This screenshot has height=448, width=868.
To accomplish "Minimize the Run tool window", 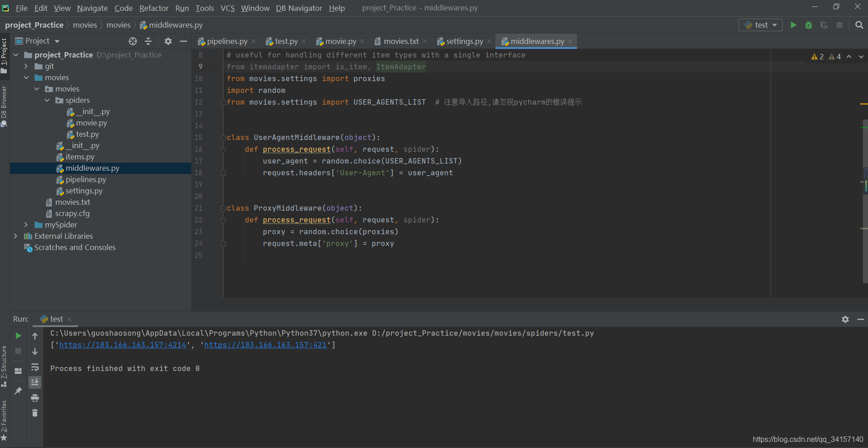I will coord(861,319).
